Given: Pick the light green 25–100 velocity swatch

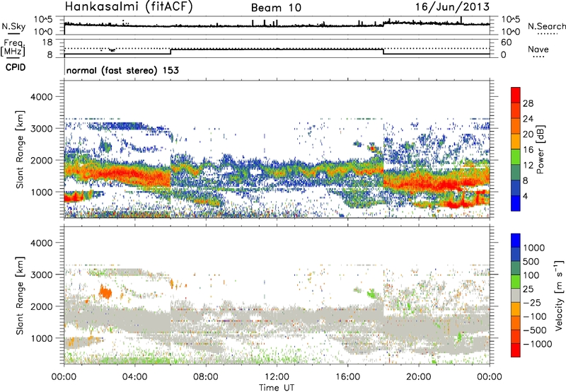Looking at the screenshot, I should pyautogui.click(x=516, y=282).
